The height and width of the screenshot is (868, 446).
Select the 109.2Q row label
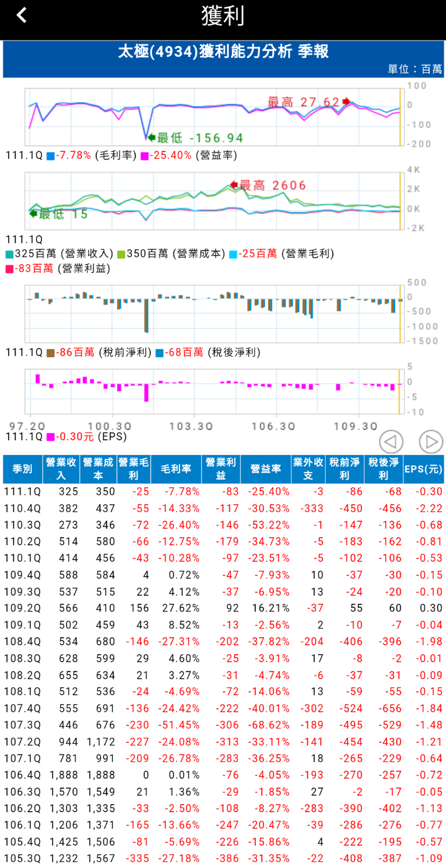[x=22, y=609]
